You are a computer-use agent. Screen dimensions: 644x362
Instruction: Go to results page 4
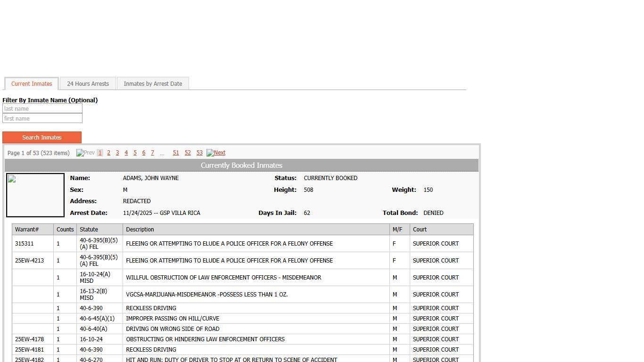pos(126,153)
